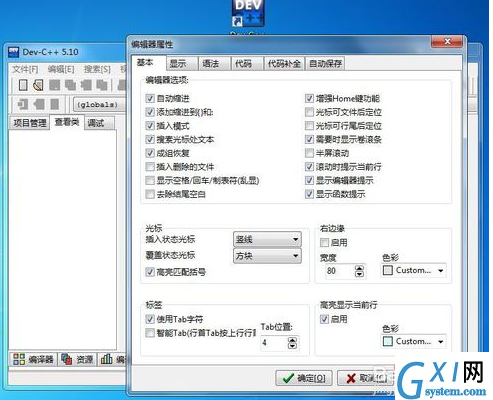Toggle 显示函数提示 checkbox
Image resolution: width=493 pixels, height=400 pixels.
[309, 194]
